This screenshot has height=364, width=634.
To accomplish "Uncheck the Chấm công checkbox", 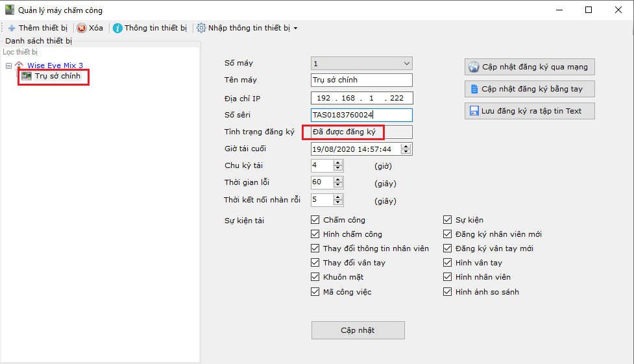I will tap(315, 220).
